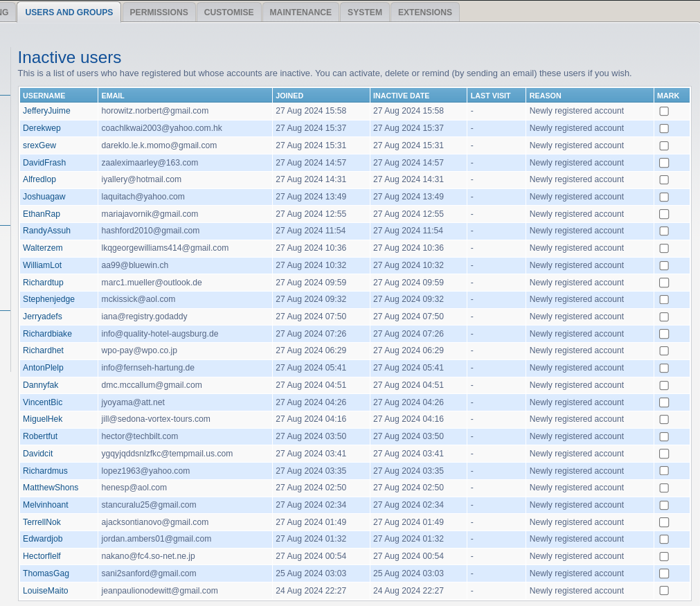Click the username link srexGew
Viewport: 700px width, 606px height.
pos(39,145)
